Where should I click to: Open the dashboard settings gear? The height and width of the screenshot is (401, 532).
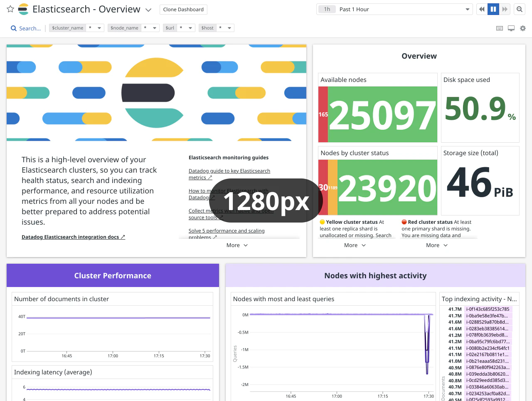coord(523,28)
